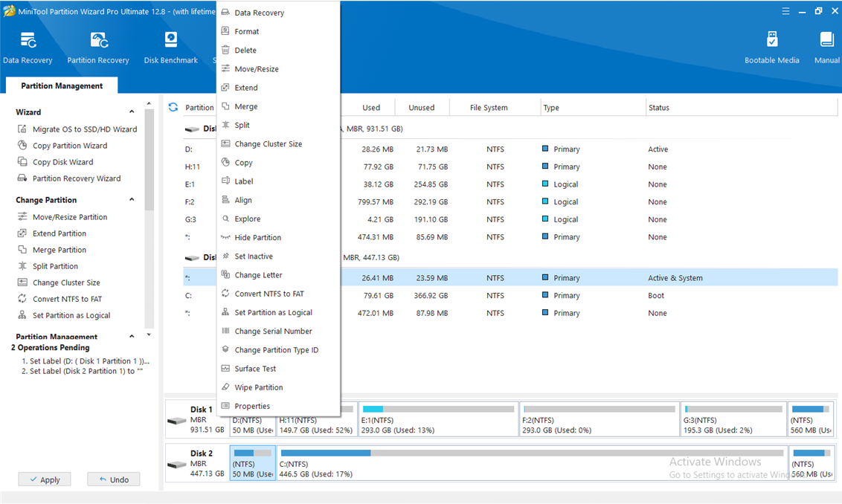
Task: Select pending operation 1 Set Label D:
Action: point(86,361)
